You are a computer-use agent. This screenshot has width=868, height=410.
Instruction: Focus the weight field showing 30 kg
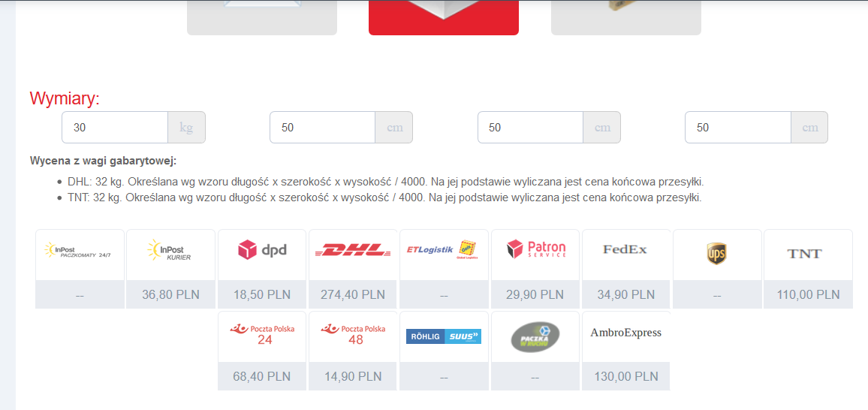[115, 127]
